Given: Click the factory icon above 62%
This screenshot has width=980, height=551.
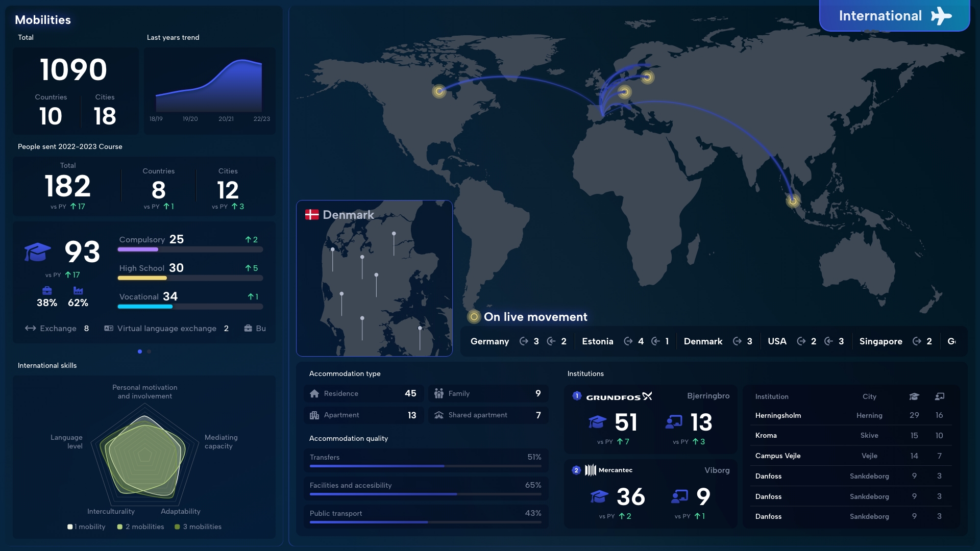Looking at the screenshot, I should click(78, 290).
